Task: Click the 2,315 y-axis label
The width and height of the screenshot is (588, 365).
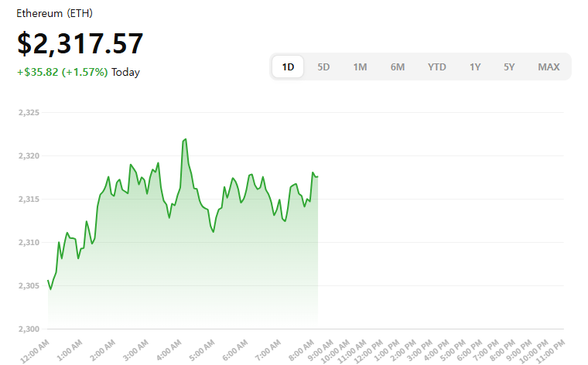Action: point(29,199)
